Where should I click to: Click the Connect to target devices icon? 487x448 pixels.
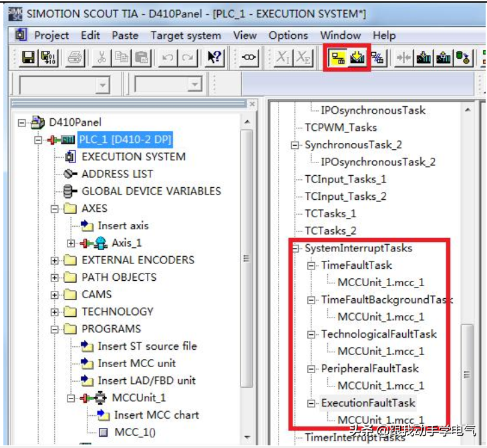click(338, 58)
